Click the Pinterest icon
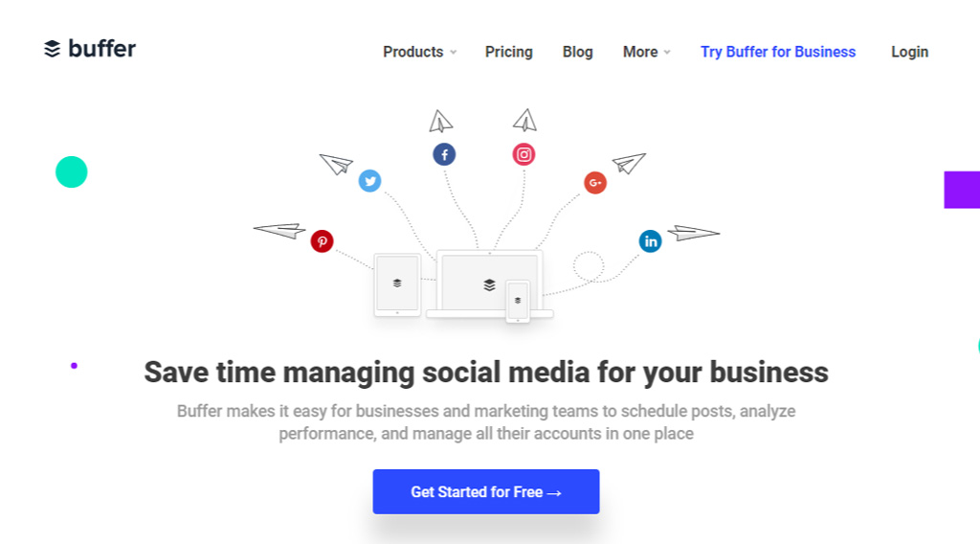980x544 pixels. coord(322,241)
